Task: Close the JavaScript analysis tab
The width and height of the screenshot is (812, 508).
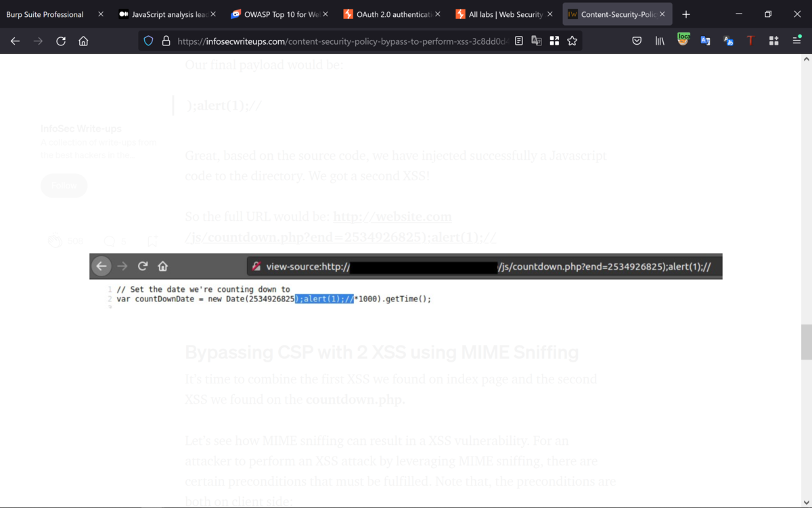Action: tap(213, 14)
